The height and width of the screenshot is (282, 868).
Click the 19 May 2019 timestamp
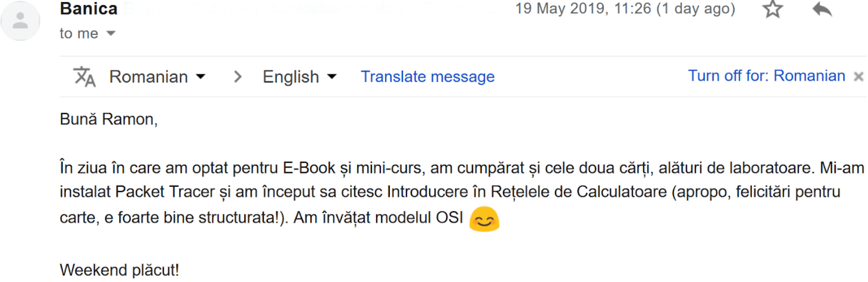coord(625,9)
